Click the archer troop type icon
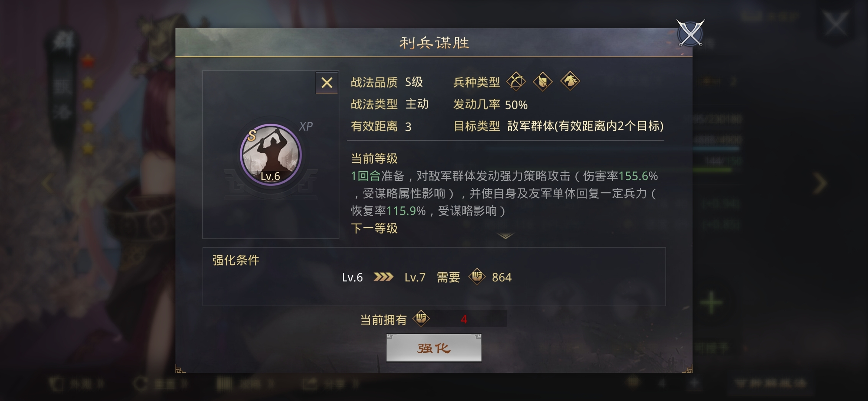The width and height of the screenshot is (868, 401). (x=516, y=81)
